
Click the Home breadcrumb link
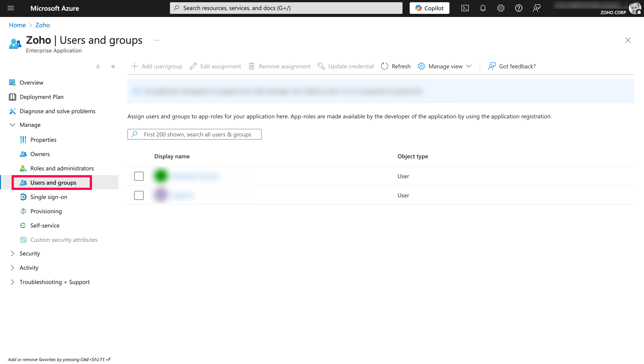click(x=17, y=25)
